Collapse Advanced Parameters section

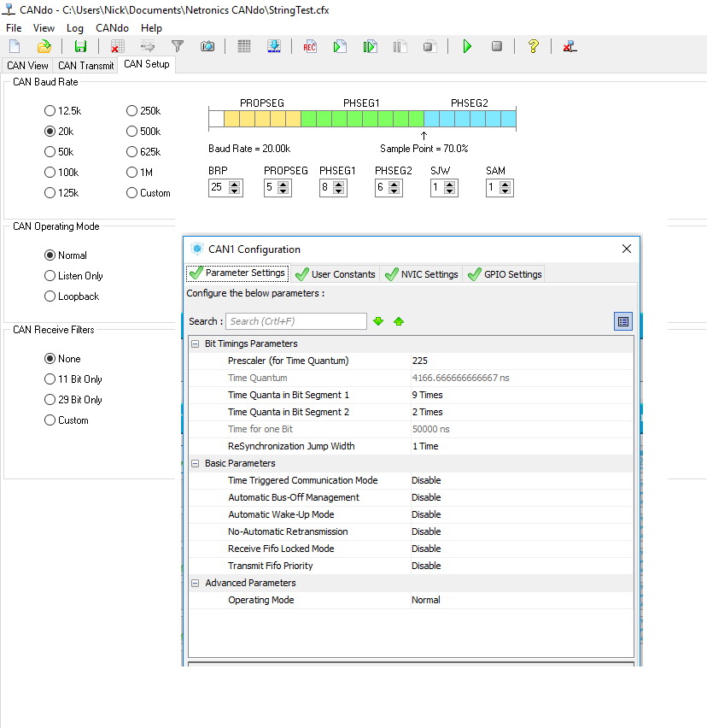click(196, 583)
